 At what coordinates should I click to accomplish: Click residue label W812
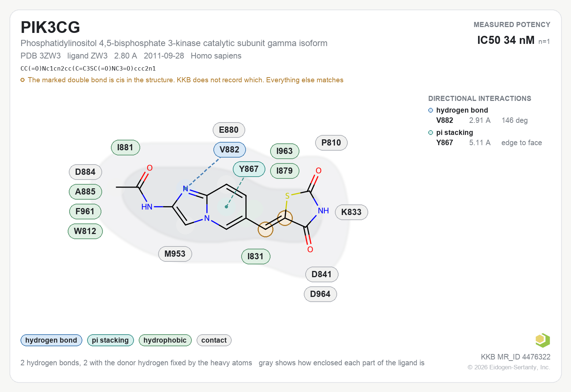click(85, 231)
